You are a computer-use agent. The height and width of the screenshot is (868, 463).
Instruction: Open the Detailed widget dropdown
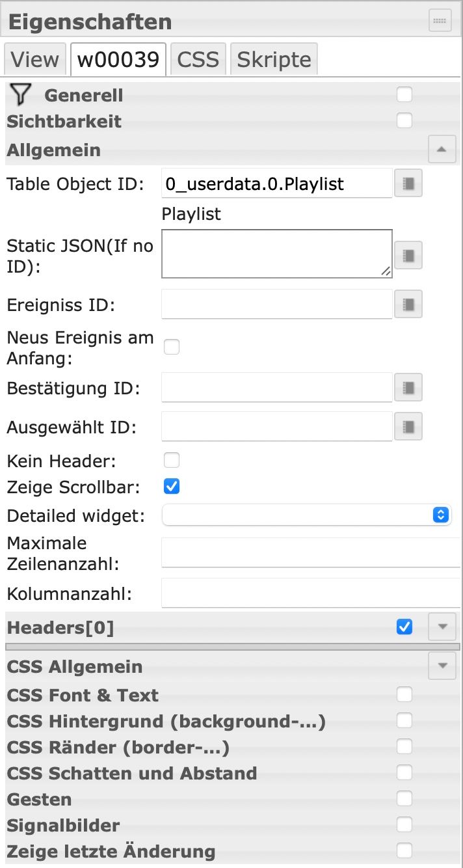(306, 515)
